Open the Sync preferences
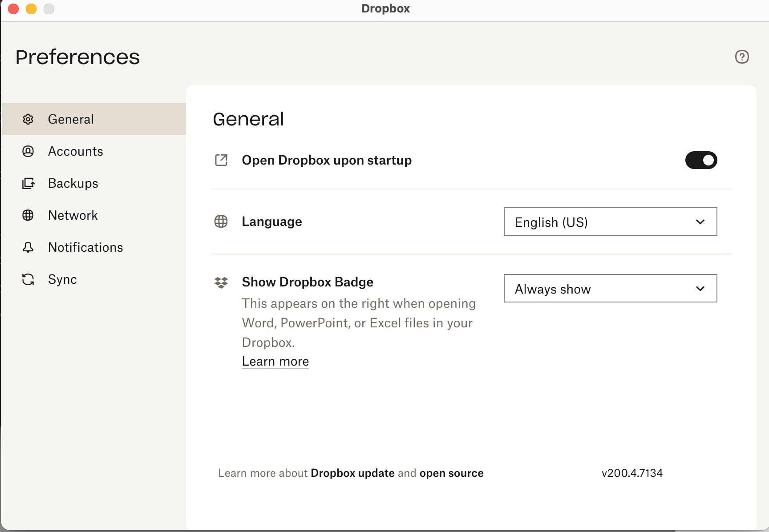769x532 pixels. click(x=62, y=279)
